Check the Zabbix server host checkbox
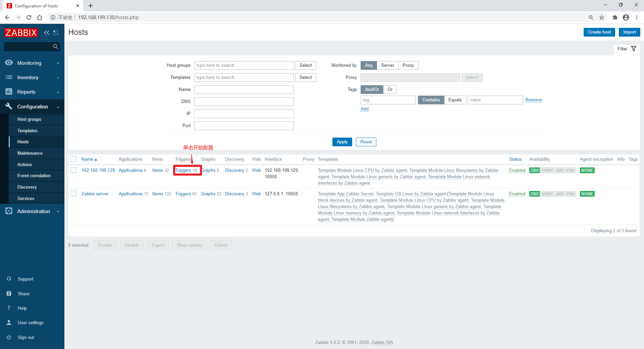The width and height of the screenshot is (644, 349). coord(74,194)
